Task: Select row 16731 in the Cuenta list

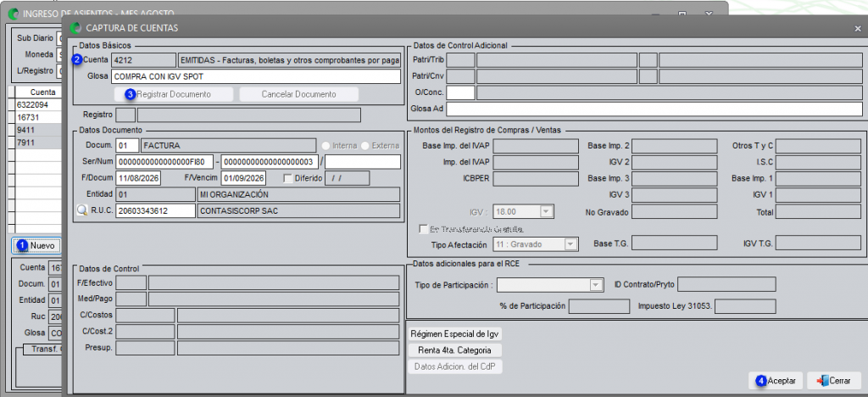Action: pos(36,117)
